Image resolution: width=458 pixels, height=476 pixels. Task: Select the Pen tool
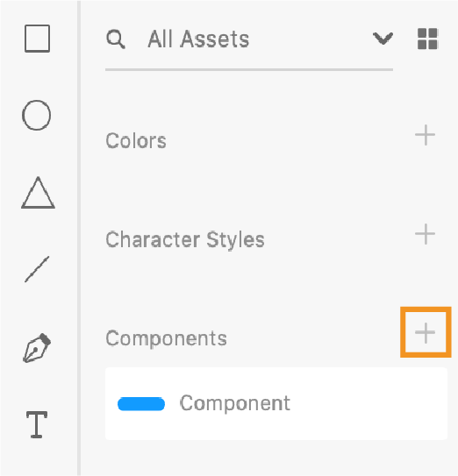click(37, 348)
